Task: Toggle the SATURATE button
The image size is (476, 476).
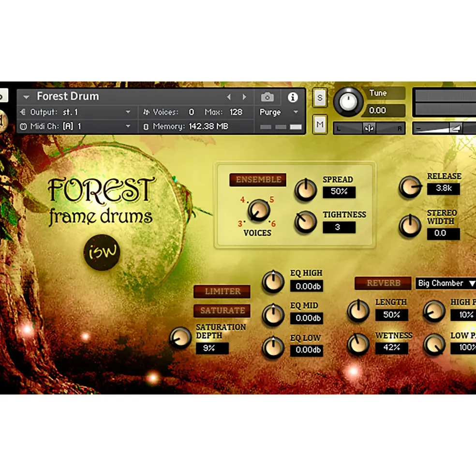Action: (x=222, y=311)
